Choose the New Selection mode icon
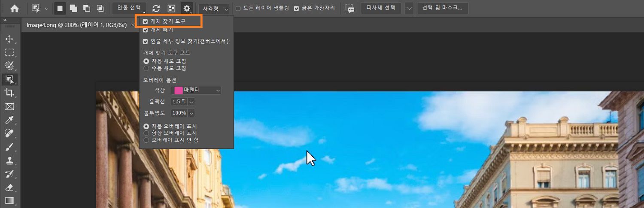Screen dimensions: 644x208 click(61, 9)
